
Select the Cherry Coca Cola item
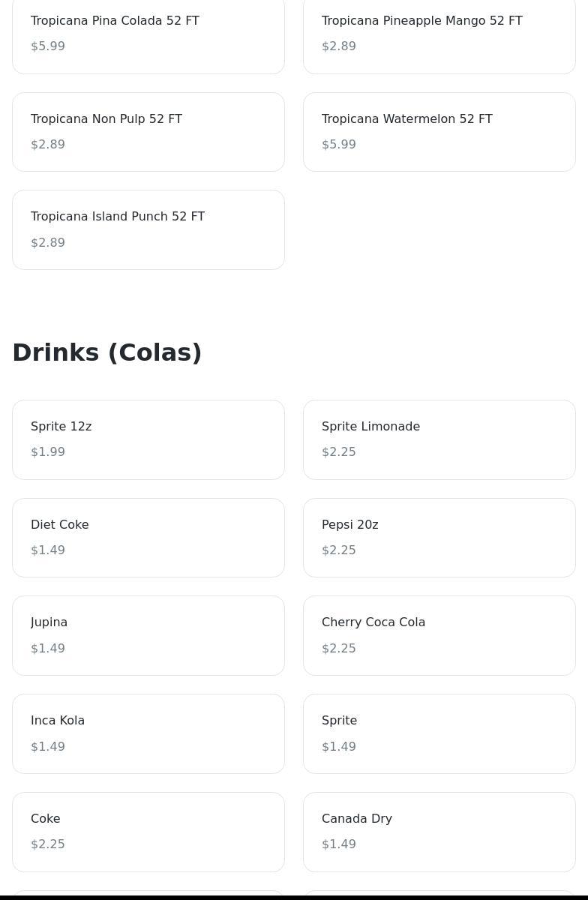click(439, 635)
